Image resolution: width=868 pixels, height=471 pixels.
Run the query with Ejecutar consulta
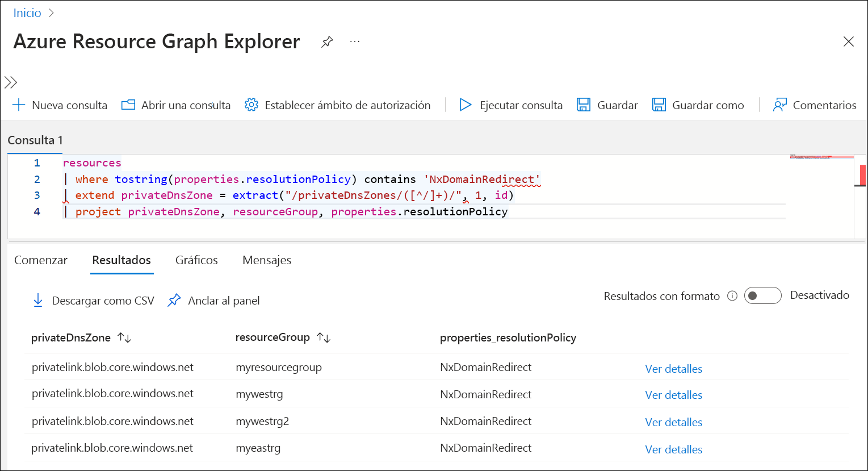[x=521, y=105]
